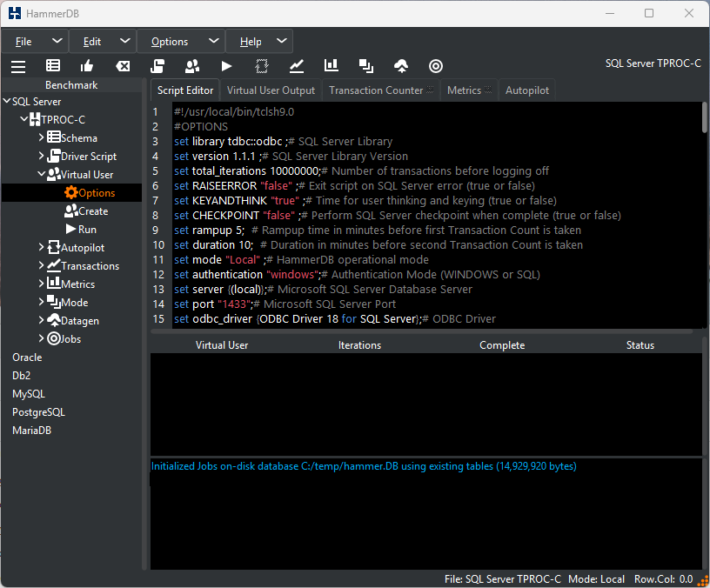710x588 pixels.
Task: Expand the Metrics tree node
Action: (42, 284)
